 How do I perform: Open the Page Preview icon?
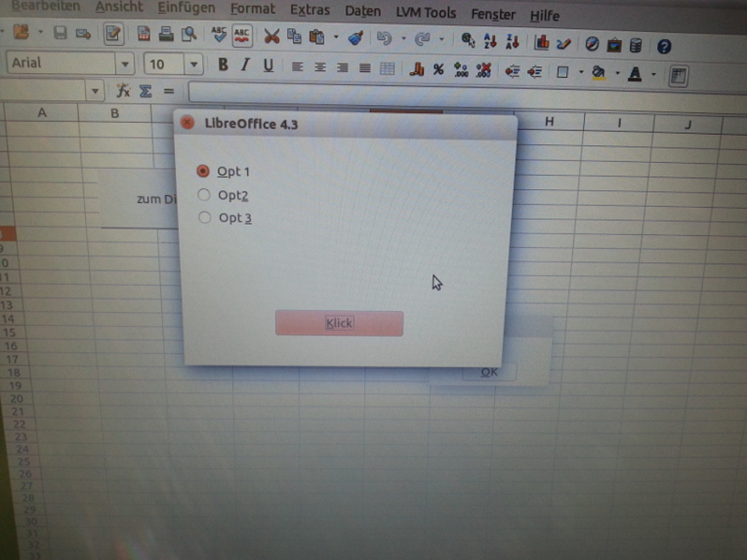(189, 34)
